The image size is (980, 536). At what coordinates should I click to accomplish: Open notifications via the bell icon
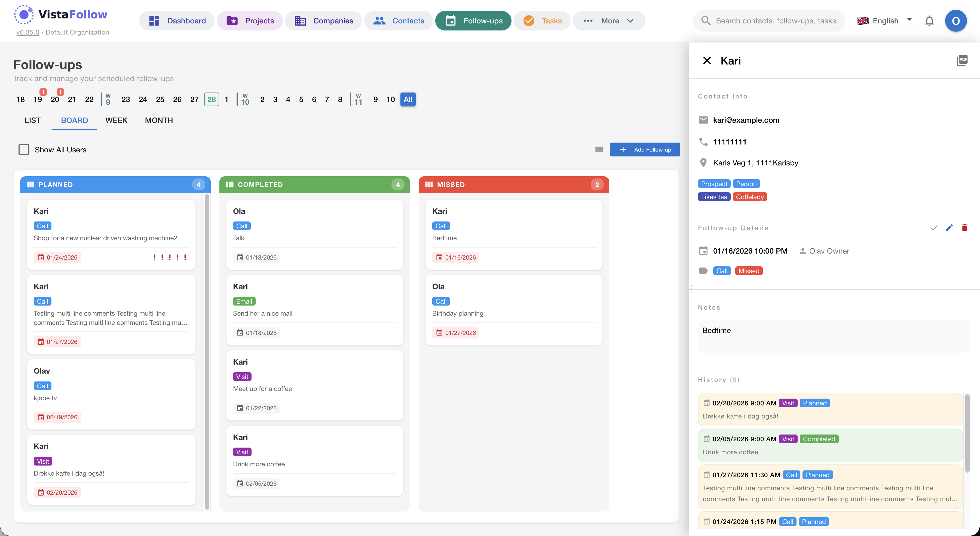click(x=929, y=20)
